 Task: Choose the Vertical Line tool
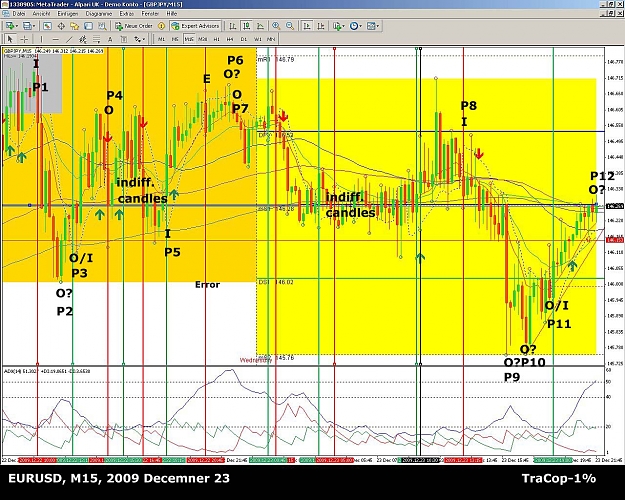click(x=41, y=39)
